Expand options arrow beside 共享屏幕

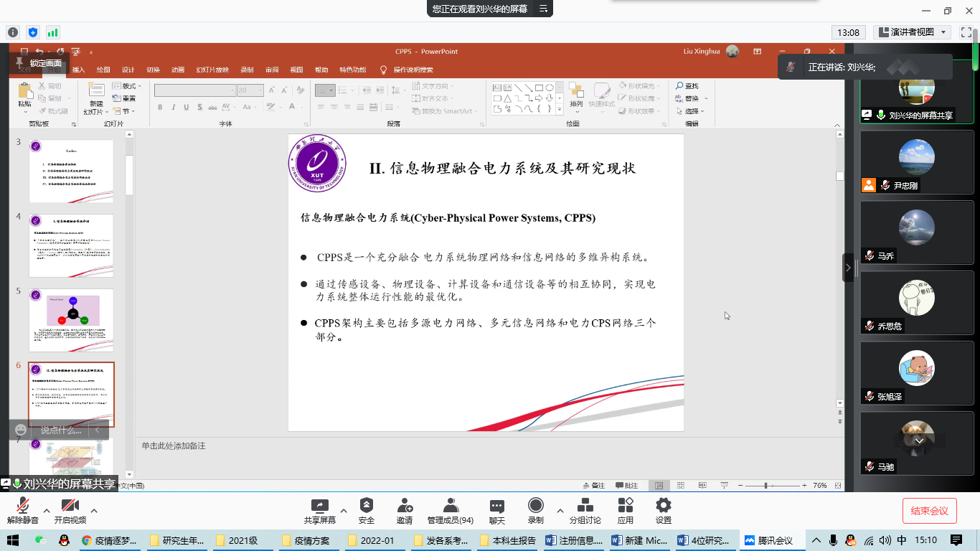pos(342,511)
